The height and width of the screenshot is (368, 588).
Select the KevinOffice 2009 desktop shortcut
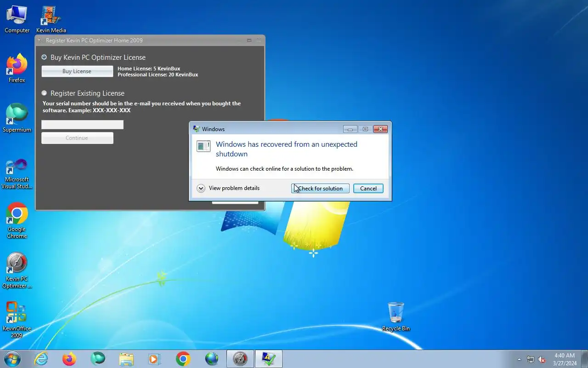(x=17, y=319)
